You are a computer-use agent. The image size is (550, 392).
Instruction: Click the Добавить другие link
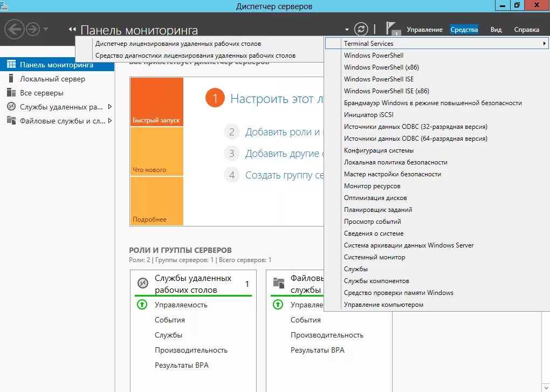click(284, 154)
